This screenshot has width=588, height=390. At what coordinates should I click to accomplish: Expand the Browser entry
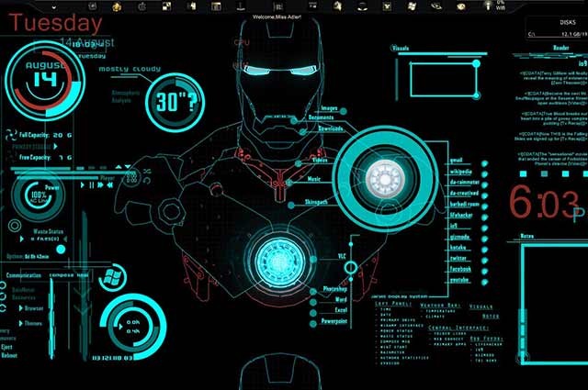pyautogui.click(x=31, y=308)
